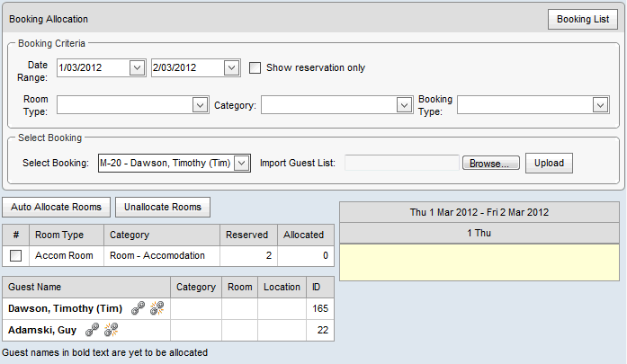Open the Booking List

583,19
